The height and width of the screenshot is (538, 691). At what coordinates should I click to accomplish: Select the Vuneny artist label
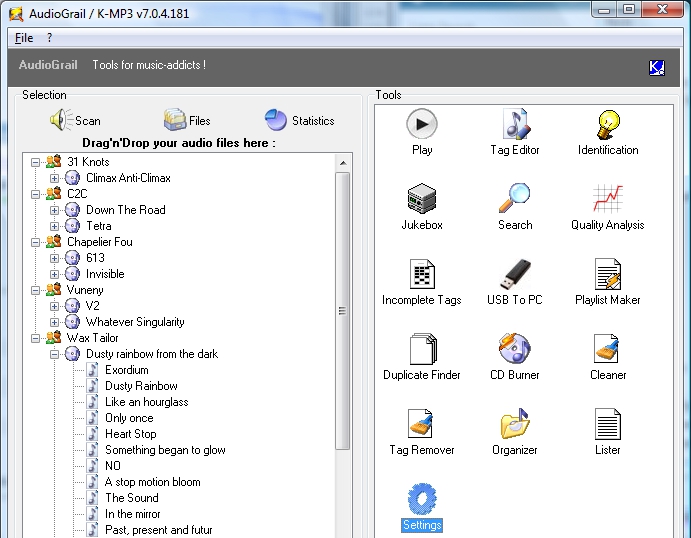(85, 290)
